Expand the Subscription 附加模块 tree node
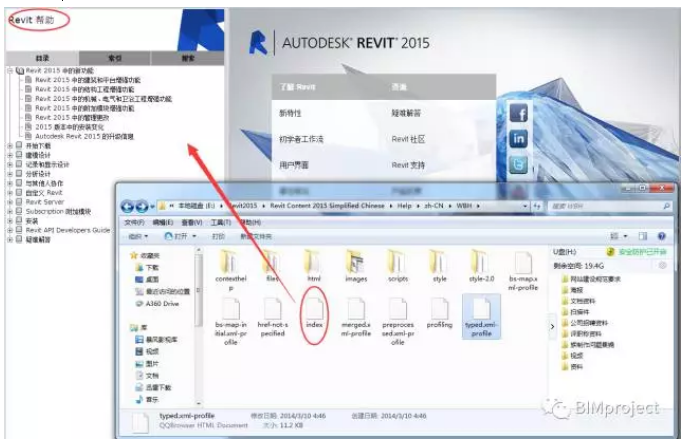This screenshot has height=445, width=689. pos(10,212)
